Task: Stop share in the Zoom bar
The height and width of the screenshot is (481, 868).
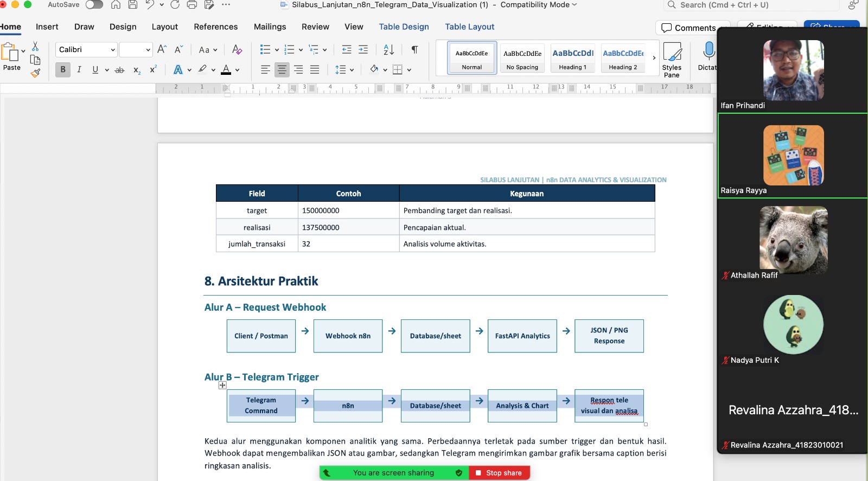Action: pos(499,473)
